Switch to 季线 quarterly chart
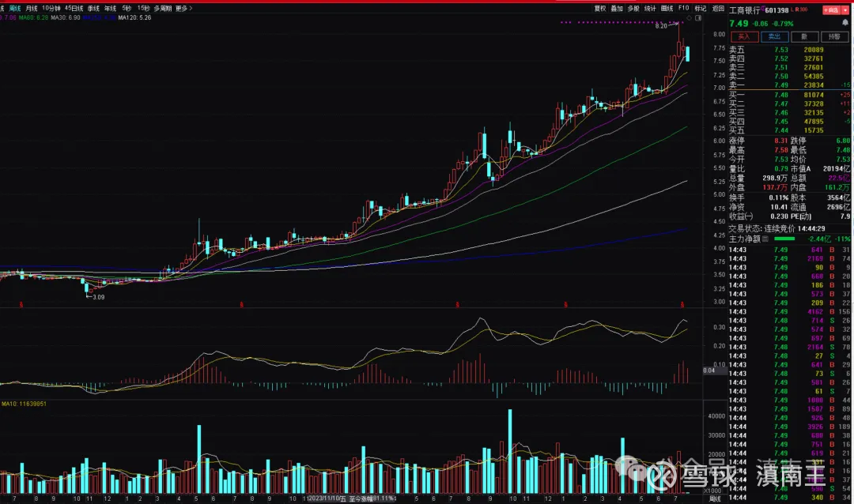 [x=93, y=8]
